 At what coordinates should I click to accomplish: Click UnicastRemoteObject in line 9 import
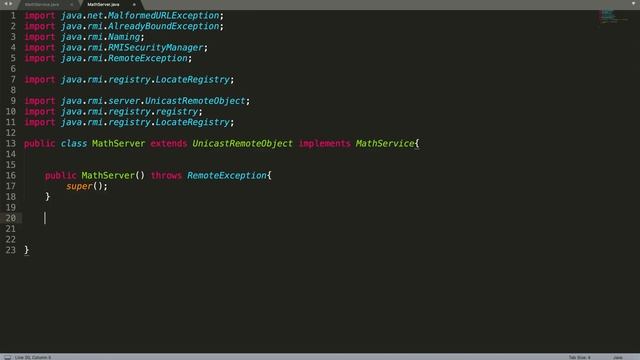pyautogui.click(x=195, y=101)
